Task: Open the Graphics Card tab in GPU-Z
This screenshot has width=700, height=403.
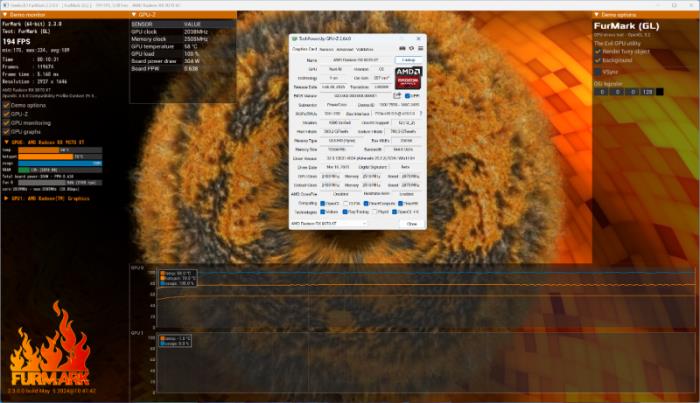Action: [304, 49]
